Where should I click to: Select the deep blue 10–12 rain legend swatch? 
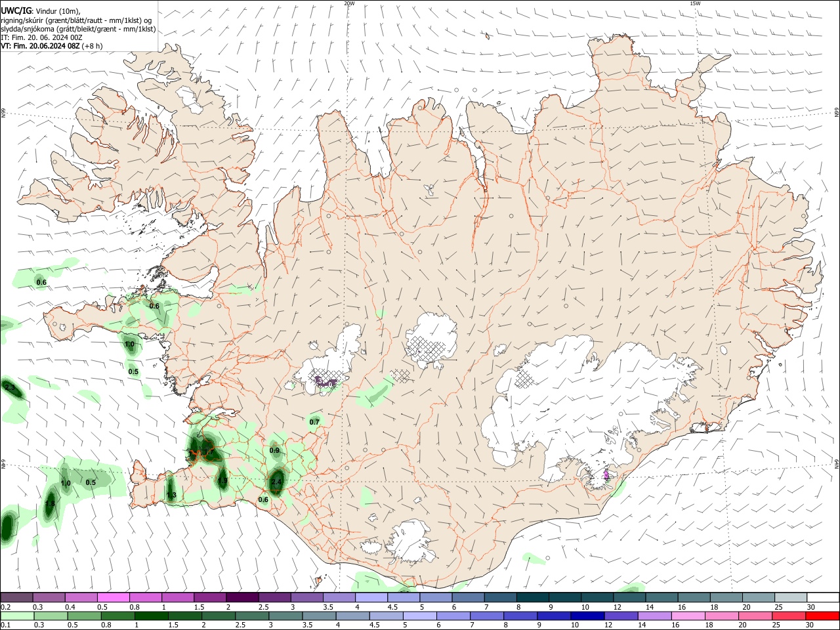[x=587, y=616]
